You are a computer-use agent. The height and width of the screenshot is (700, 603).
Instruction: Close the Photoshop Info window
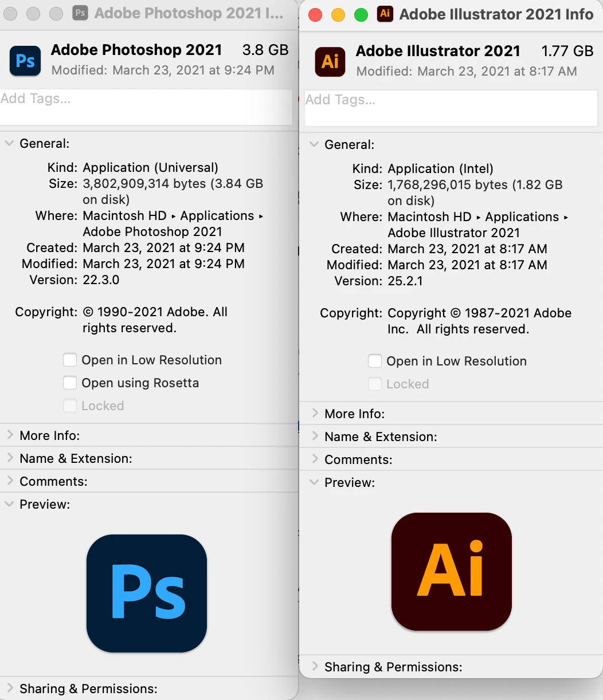pyautogui.click(x=10, y=14)
